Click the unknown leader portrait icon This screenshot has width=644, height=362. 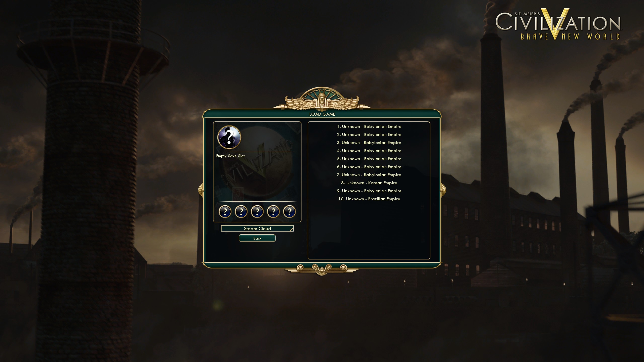click(229, 138)
